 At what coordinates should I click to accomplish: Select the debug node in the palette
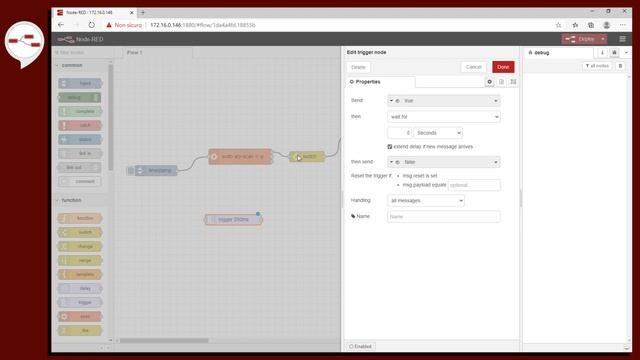click(x=80, y=98)
